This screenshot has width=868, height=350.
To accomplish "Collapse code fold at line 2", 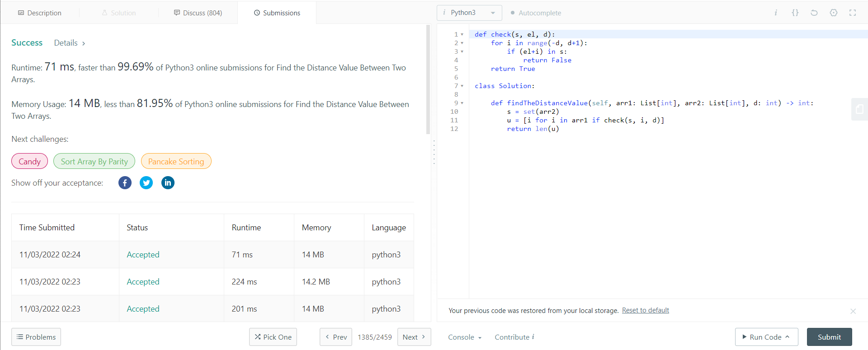I will point(462,43).
